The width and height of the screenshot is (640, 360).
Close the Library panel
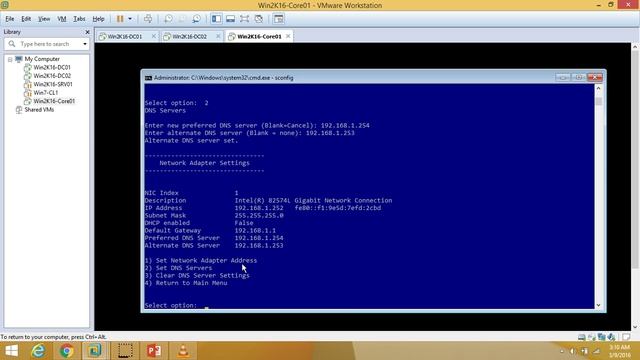click(x=87, y=32)
